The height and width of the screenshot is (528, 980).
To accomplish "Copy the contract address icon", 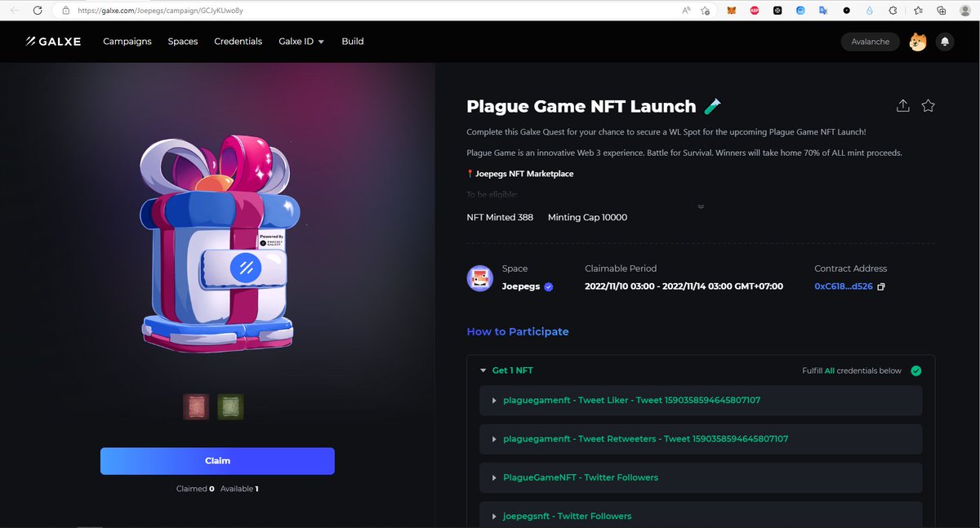I will (880, 286).
